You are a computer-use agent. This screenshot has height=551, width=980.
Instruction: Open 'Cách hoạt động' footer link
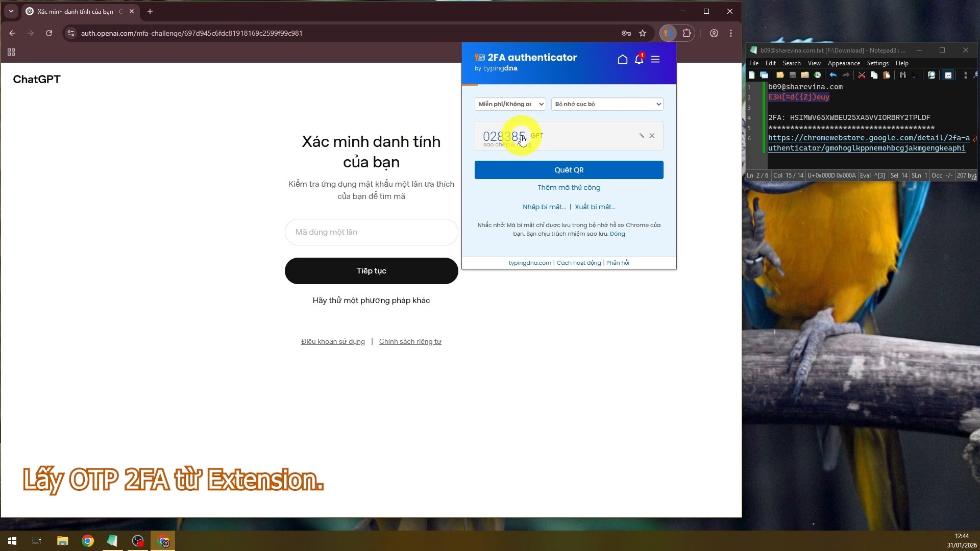[579, 263]
